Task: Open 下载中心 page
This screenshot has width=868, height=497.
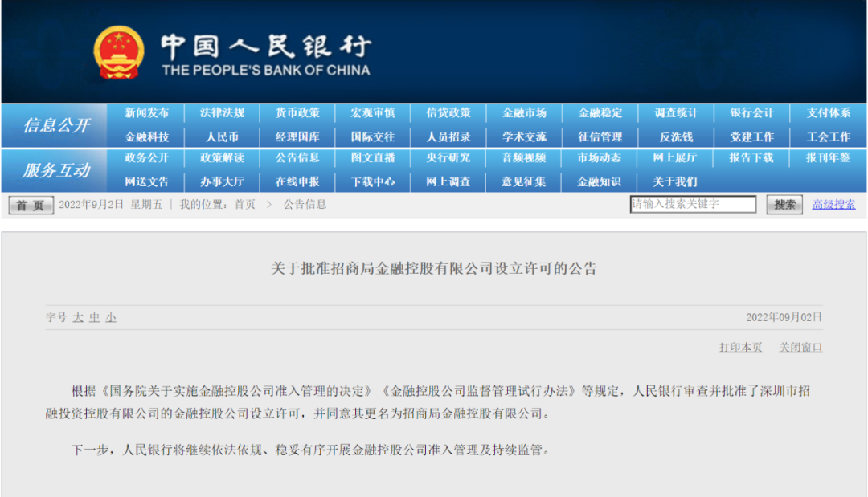Action: (x=373, y=181)
